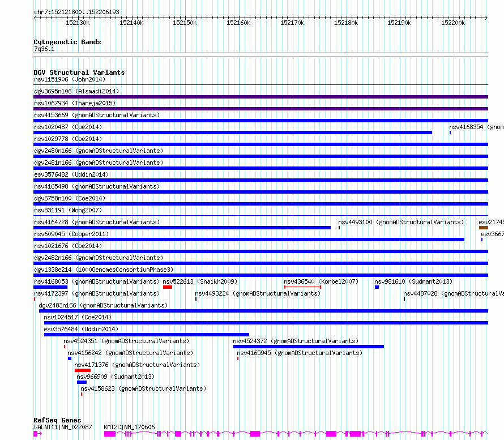Click nsv4524351 gnomAD variant label
504x440 pixels.
pos(126,341)
